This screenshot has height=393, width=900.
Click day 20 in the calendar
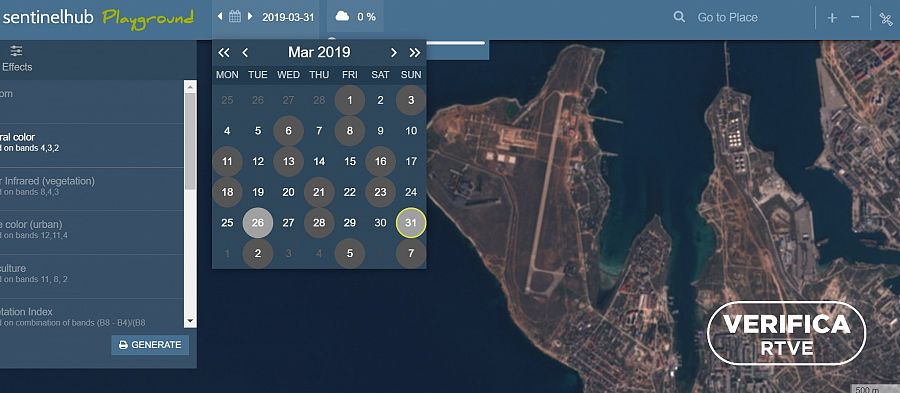coord(288,192)
